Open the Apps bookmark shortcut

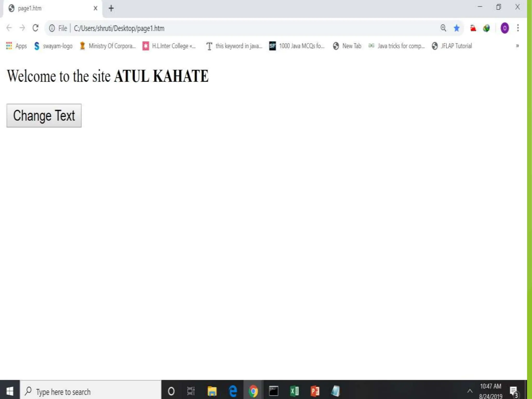point(16,46)
